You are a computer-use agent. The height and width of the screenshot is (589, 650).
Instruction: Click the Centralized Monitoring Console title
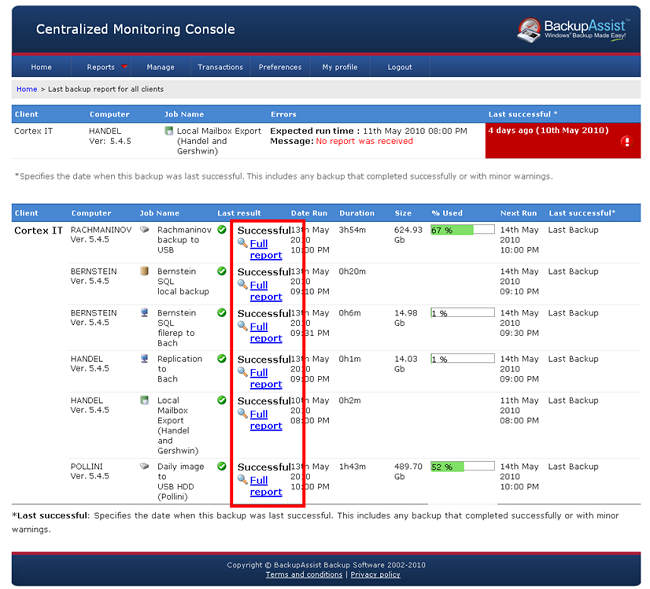pos(135,29)
